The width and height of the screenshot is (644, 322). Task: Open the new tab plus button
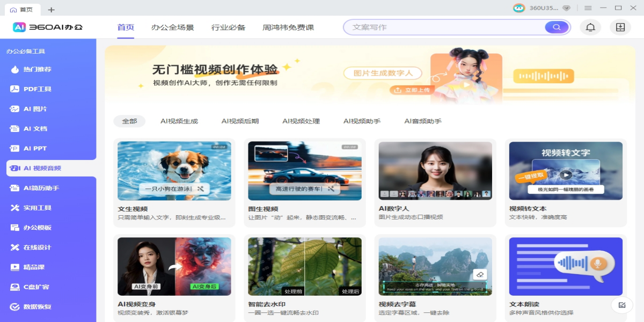pos(51,10)
